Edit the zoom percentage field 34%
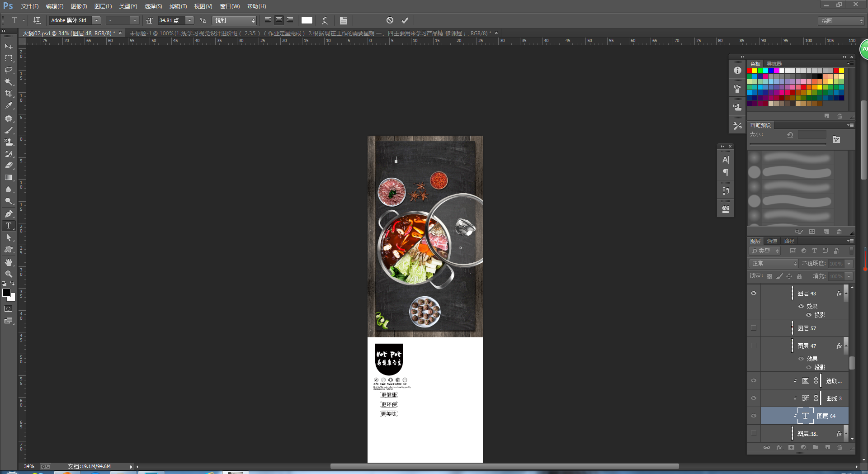868x474 pixels. point(29,466)
